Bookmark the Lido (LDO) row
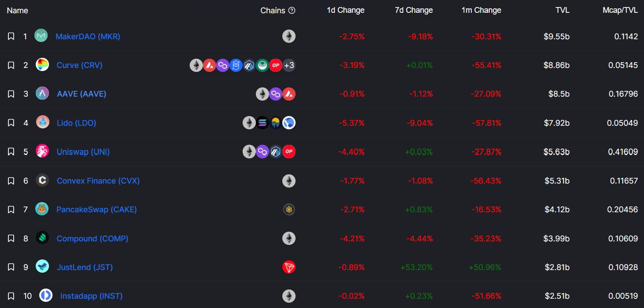 [11, 123]
